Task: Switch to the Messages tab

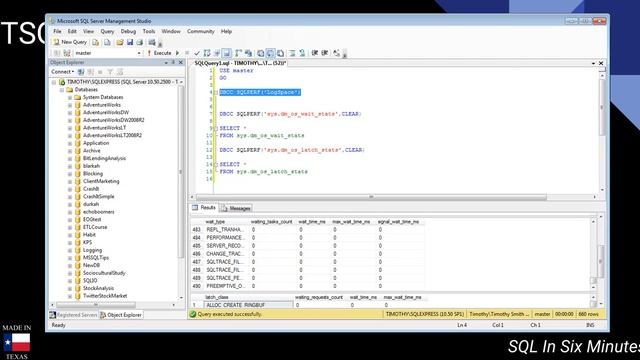Action: [x=236, y=208]
